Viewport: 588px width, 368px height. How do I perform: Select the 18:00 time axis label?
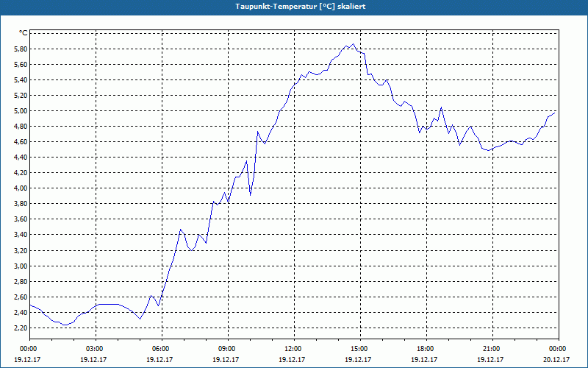(426, 349)
